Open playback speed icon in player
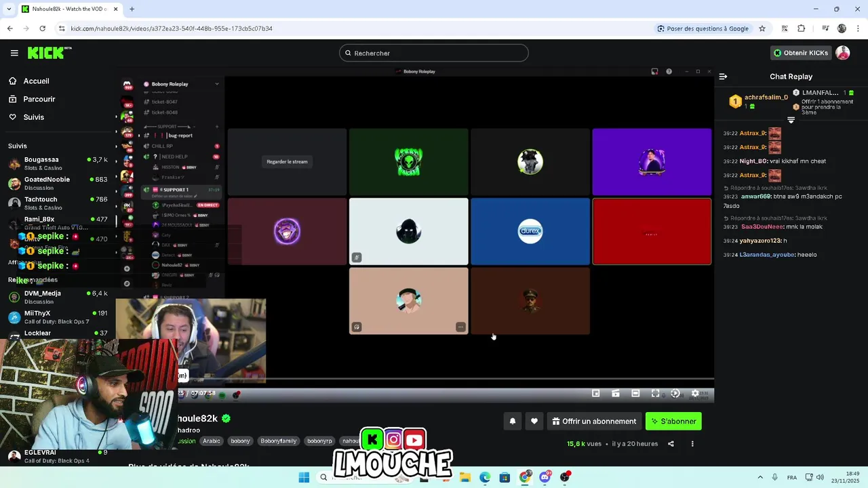 pos(675,393)
